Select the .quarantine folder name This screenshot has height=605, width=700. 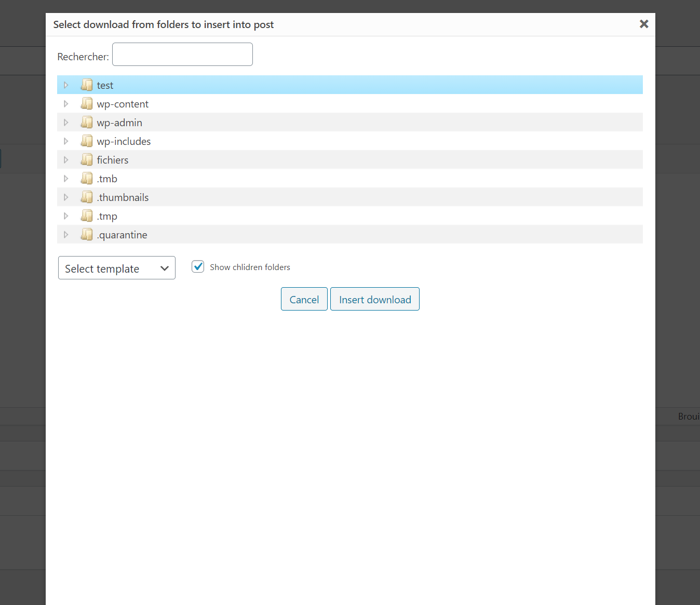122,235
